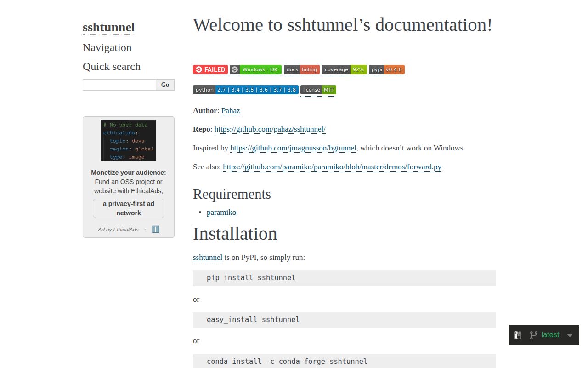
Task: Open the sshtunnel sidebar title link
Action: point(109,27)
